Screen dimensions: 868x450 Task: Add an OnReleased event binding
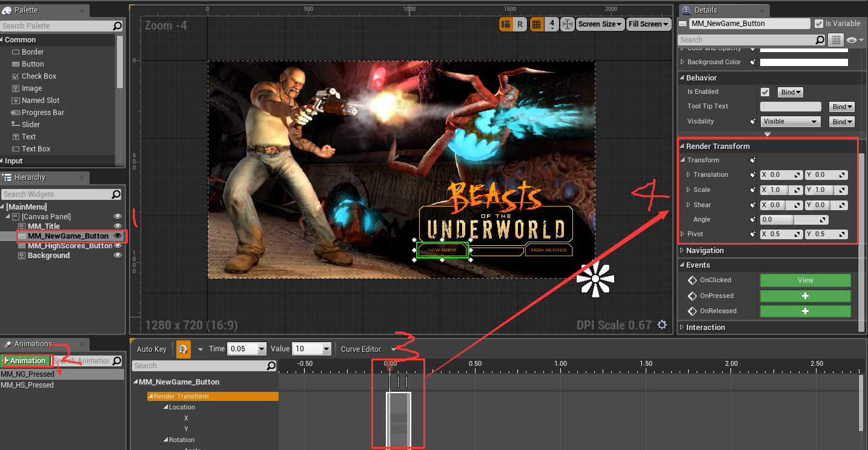pos(805,311)
